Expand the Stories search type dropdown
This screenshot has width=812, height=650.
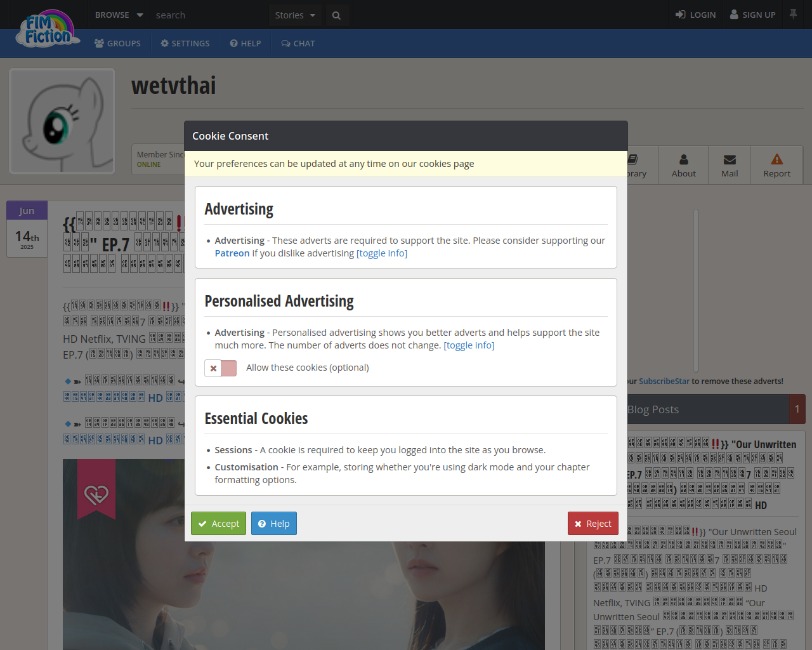pos(295,15)
